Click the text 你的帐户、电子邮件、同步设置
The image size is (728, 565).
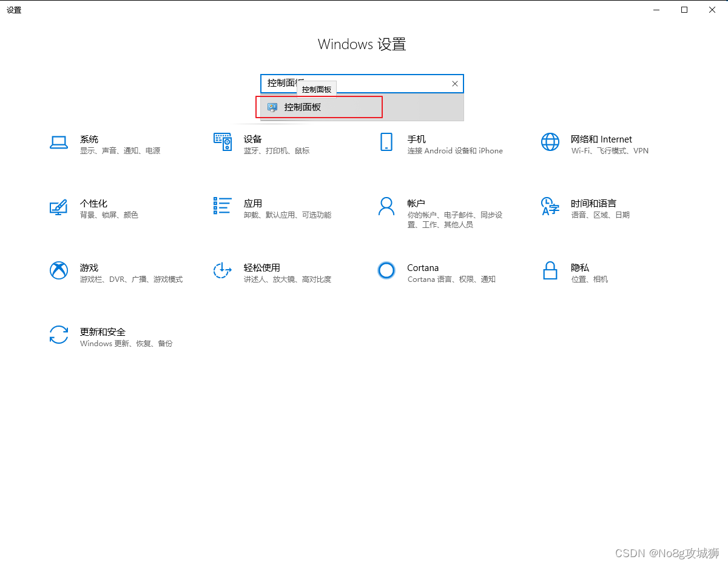click(x=455, y=220)
